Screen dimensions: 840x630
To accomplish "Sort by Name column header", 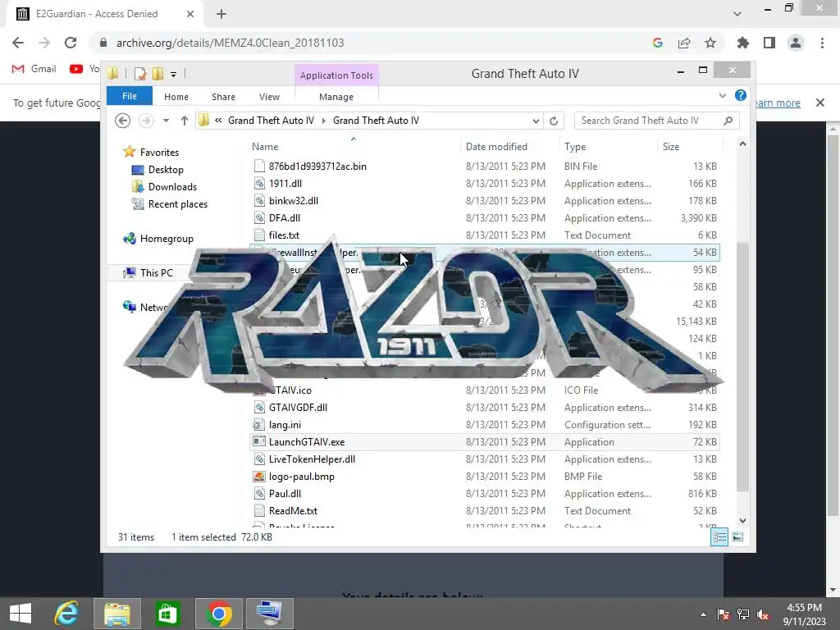I will point(265,147).
